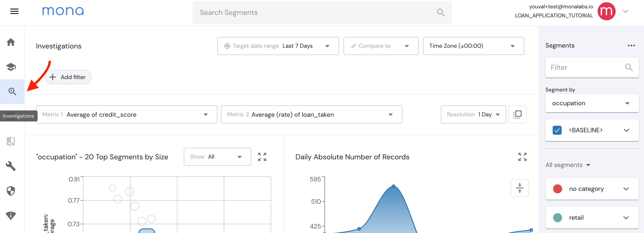Toggle the <BASELINE> checkbox

(557, 130)
